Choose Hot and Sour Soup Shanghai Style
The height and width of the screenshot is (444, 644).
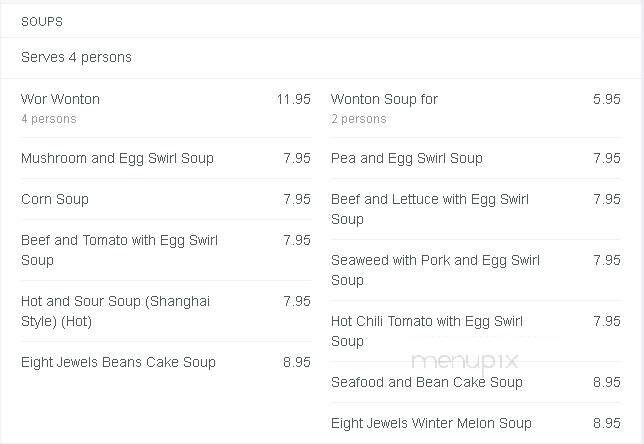pyautogui.click(x=113, y=311)
